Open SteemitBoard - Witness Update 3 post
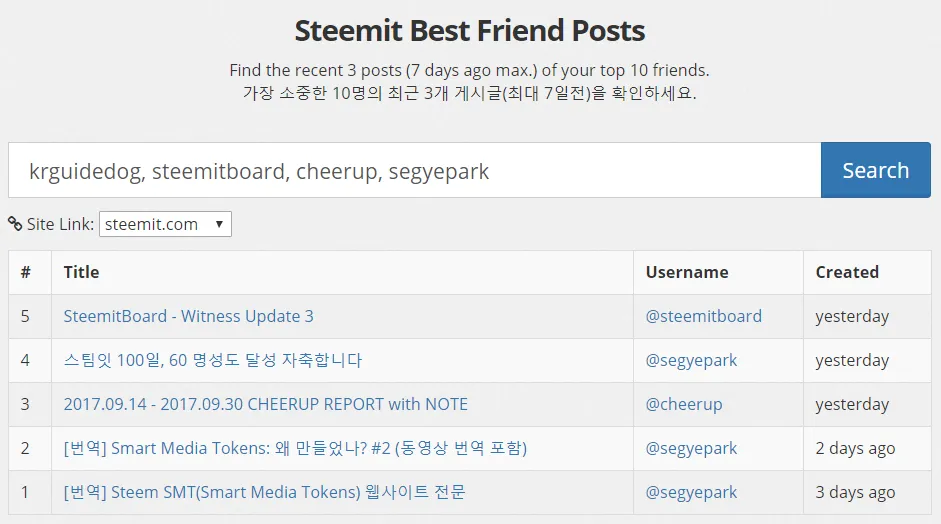This screenshot has width=941, height=524. (188, 316)
